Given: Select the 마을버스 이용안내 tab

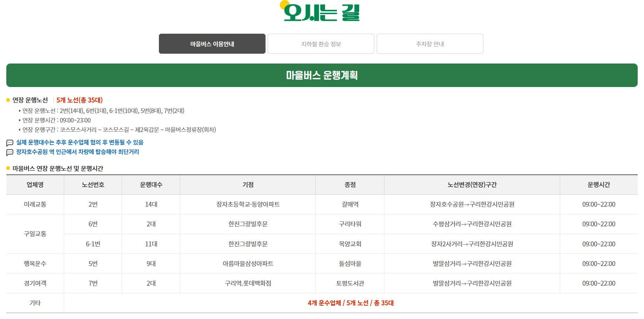Looking at the screenshot, I should (x=212, y=44).
